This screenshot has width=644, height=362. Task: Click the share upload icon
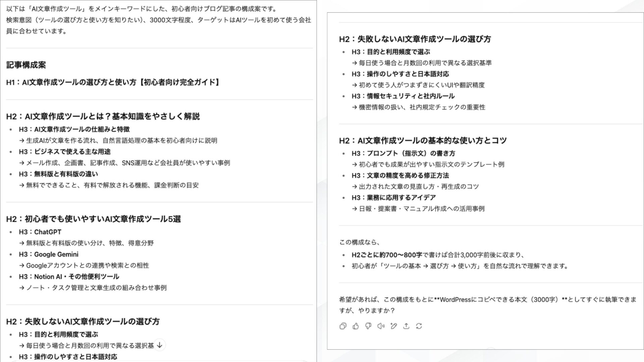point(406,326)
